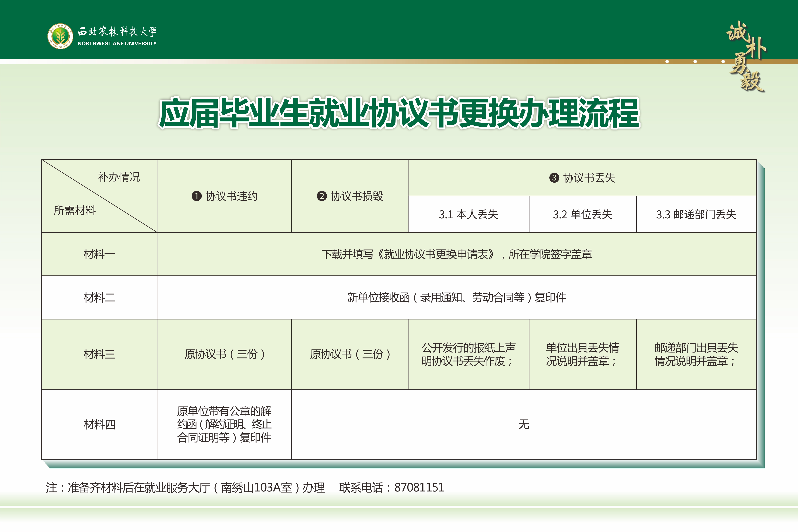Image resolution: width=798 pixels, height=532 pixels.
Task: Click the 无 cell in 材料四 row
Action: pyautogui.click(x=523, y=424)
